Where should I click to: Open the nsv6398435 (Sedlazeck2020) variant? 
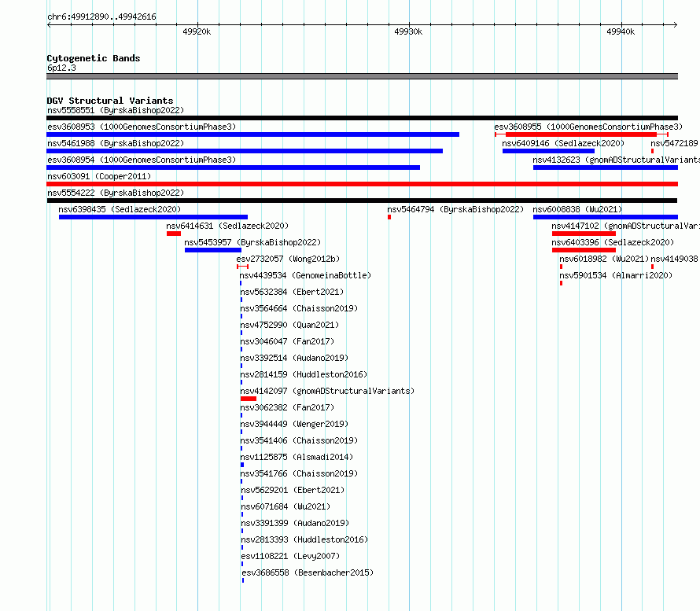pos(120,209)
